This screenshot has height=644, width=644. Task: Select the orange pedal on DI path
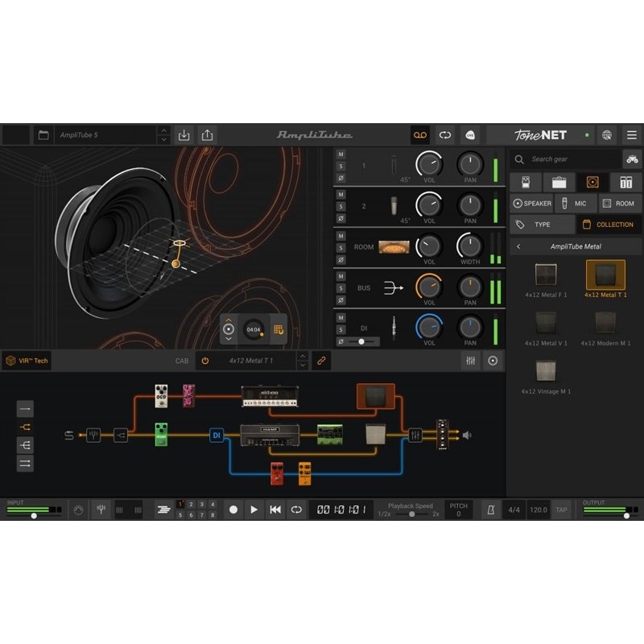(x=304, y=473)
